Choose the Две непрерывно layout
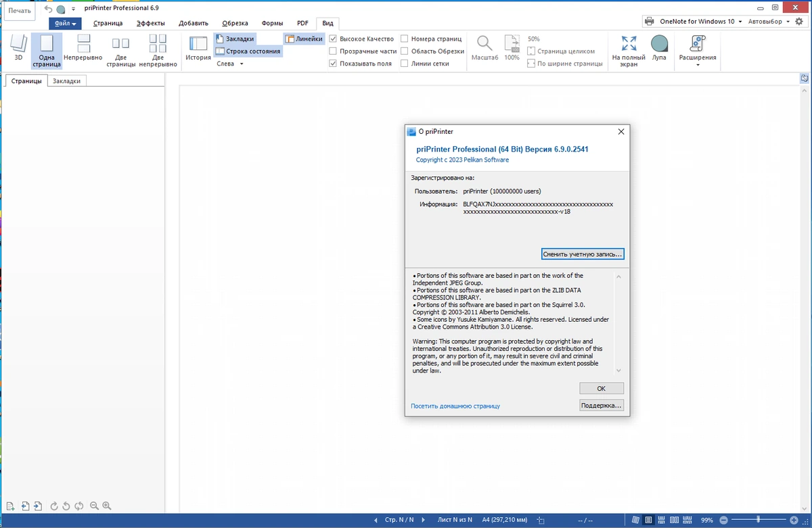This screenshot has height=528, width=812. tap(158, 51)
